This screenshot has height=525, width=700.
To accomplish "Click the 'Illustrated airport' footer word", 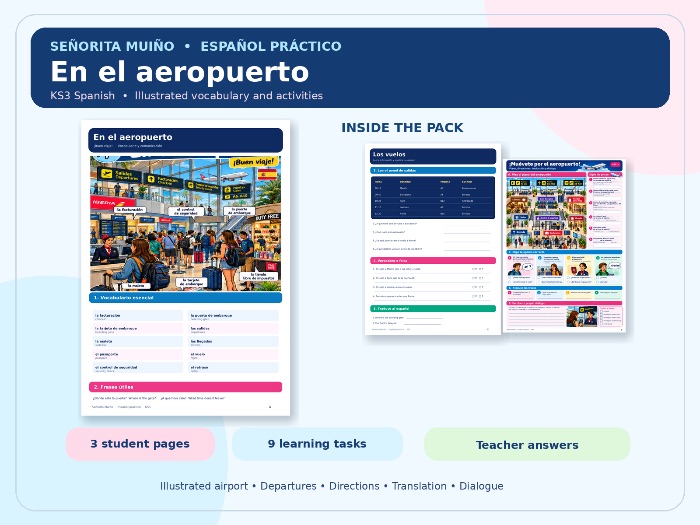I will click(204, 486).
